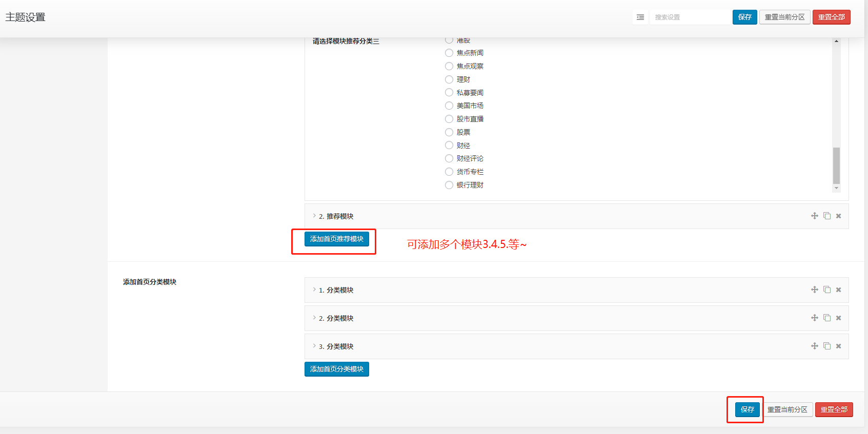Choose the 财经评论 radio option
Viewport: 868px width, 434px height.
click(x=449, y=158)
